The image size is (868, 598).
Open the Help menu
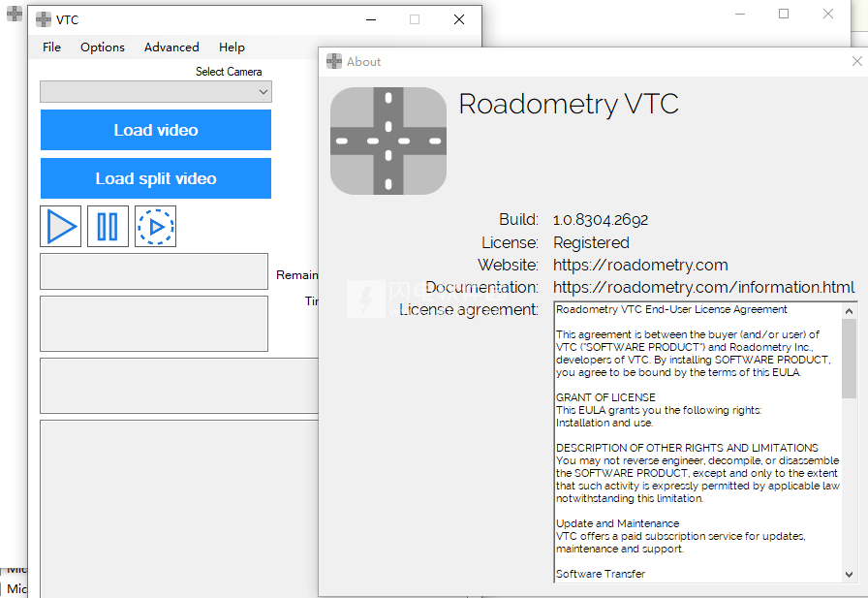point(232,47)
